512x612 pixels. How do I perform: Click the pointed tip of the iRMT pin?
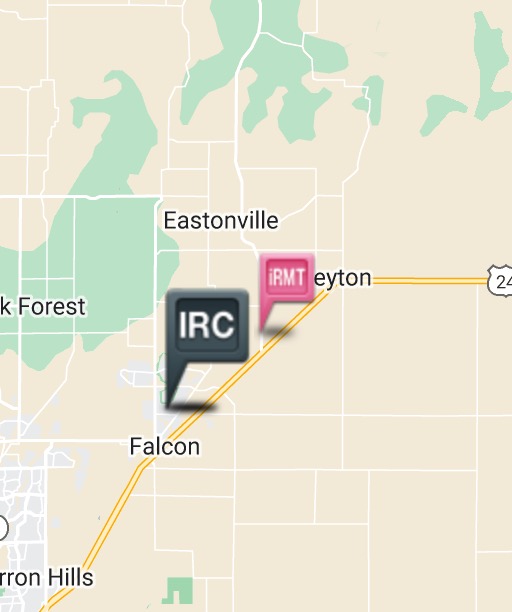pos(262,329)
